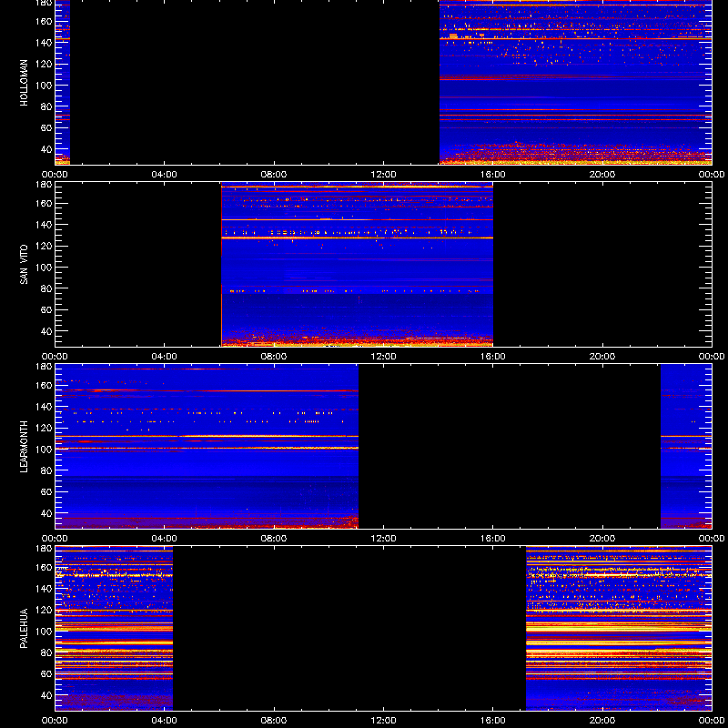Click 40 on the Palehua frequency axis
This screenshot has width=728, height=728.
(x=48, y=695)
